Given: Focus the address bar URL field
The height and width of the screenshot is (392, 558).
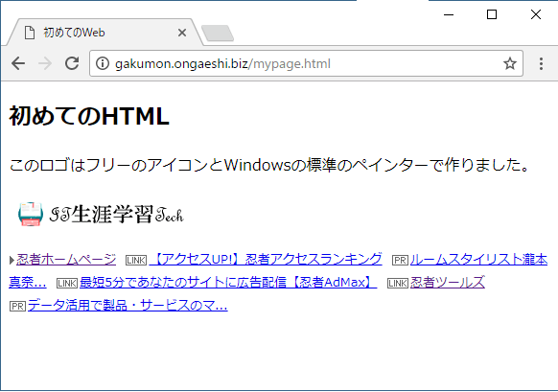Looking at the screenshot, I should (306, 63).
